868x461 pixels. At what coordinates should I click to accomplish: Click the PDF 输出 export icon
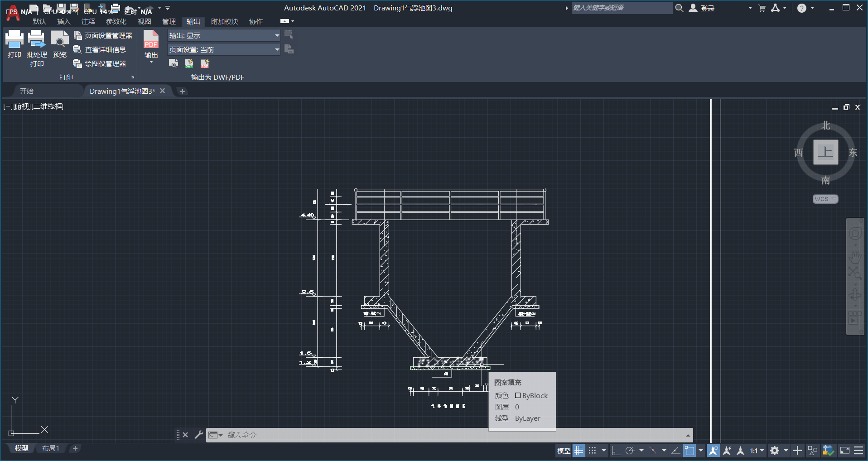151,40
